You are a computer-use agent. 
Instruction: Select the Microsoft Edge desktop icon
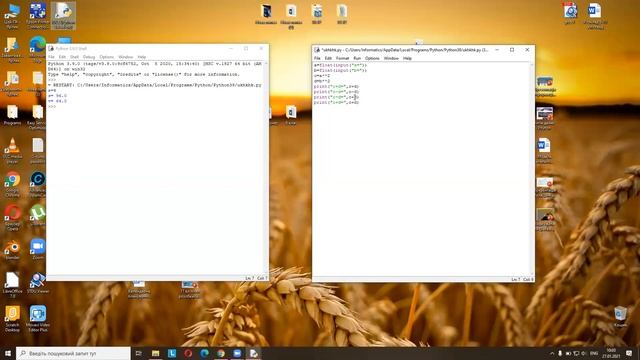click(x=38, y=48)
